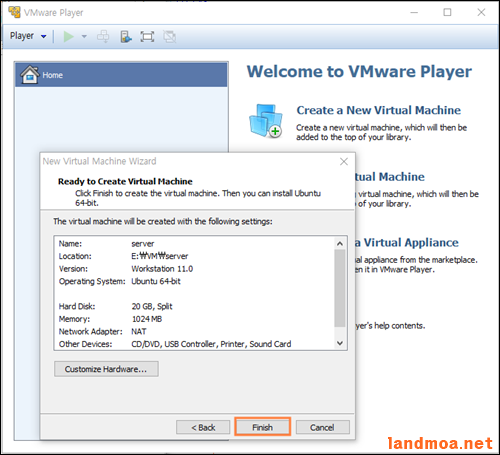Click the Hard Disk value '20 GB, Split'
Viewport: 500px width, 455px height.
tap(152, 306)
